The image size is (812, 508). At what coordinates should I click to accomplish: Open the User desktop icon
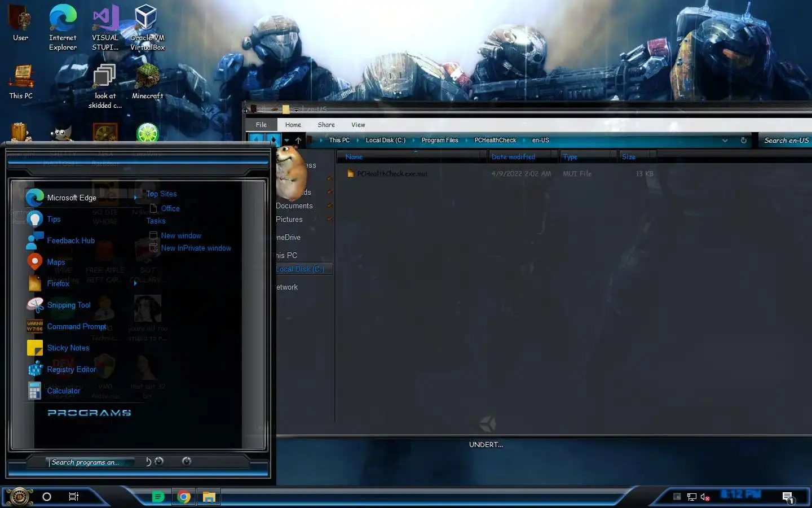tap(21, 24)
